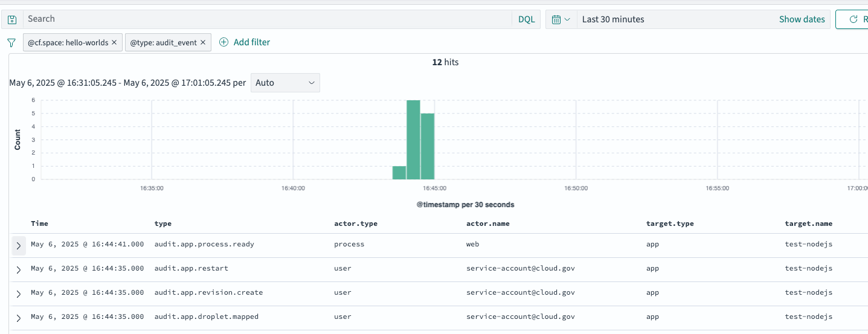868x334 pixels.
Task: Remove the @cf.space hello-worlds filter
Action: click(114, 43)
